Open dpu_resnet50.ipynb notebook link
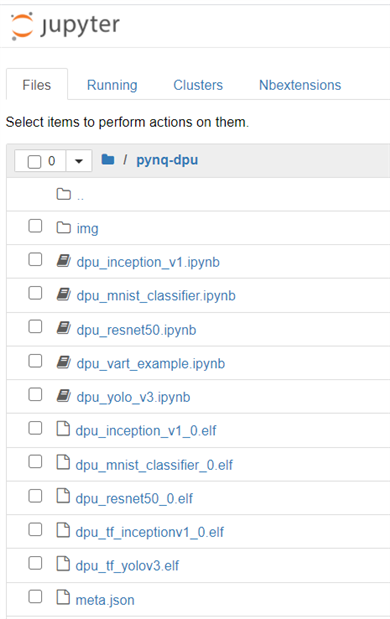390x619 pixels. [136, 330]
